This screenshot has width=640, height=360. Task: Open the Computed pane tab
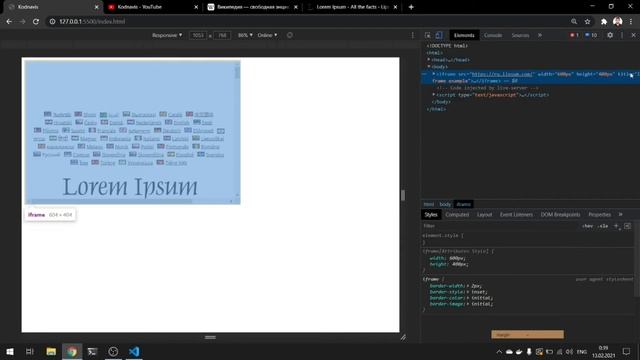457,215
